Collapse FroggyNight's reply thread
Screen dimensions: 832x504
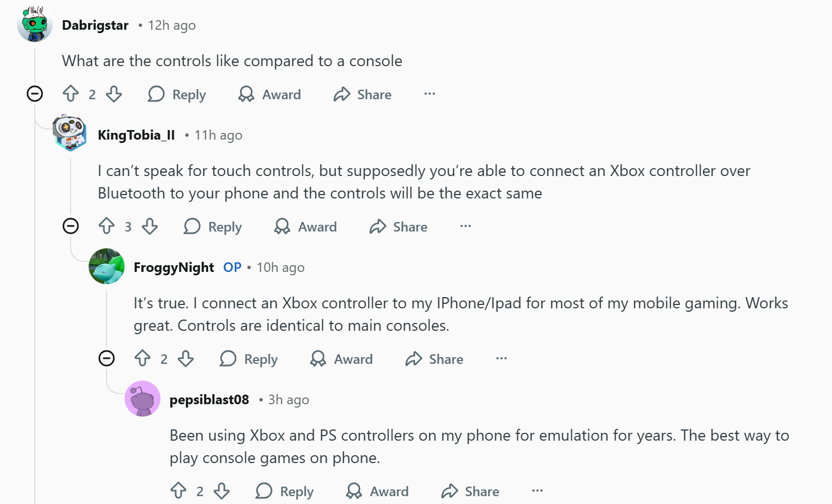pyautogui.click(x=107, y=358)
